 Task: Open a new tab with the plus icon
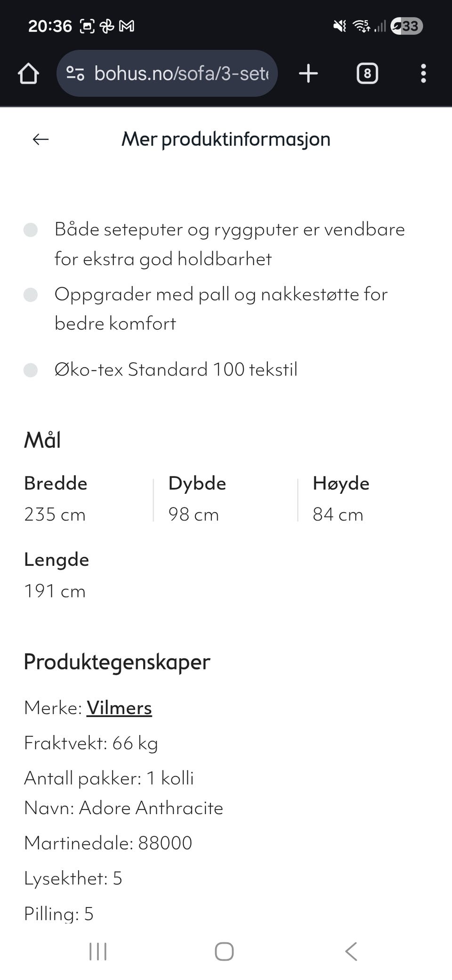point(308,73)
